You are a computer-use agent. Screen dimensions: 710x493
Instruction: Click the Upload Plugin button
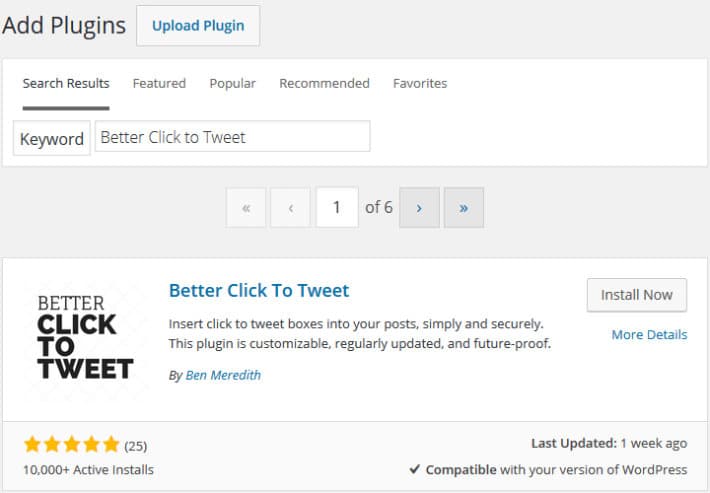[x=198, y=26]
